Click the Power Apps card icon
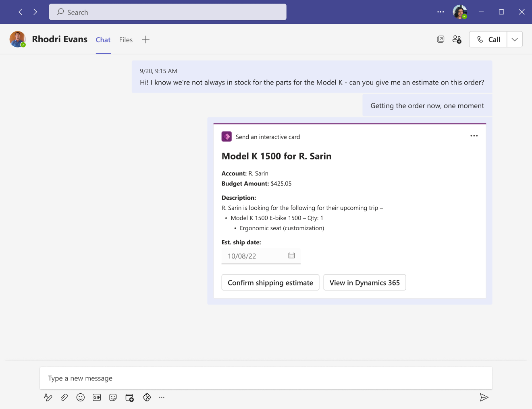Image resolution: width=532 pixels, height=409 pixels. click(227, 136)
